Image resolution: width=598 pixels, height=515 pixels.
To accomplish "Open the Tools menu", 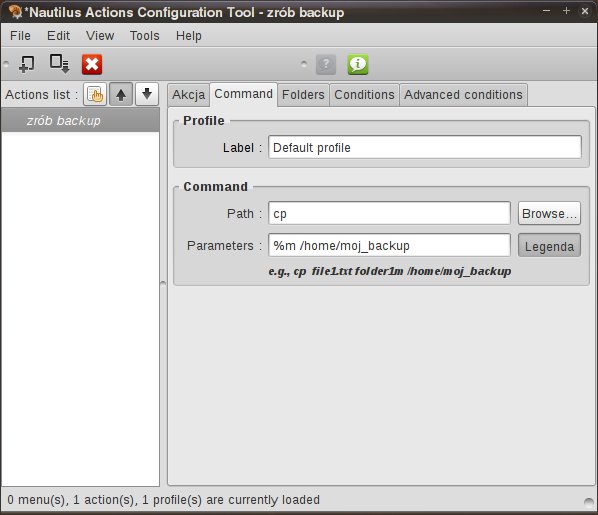I will [145, 35].
